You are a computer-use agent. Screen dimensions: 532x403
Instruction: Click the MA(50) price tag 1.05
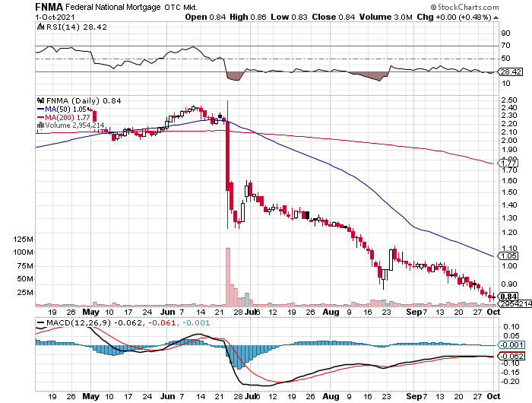508,256
